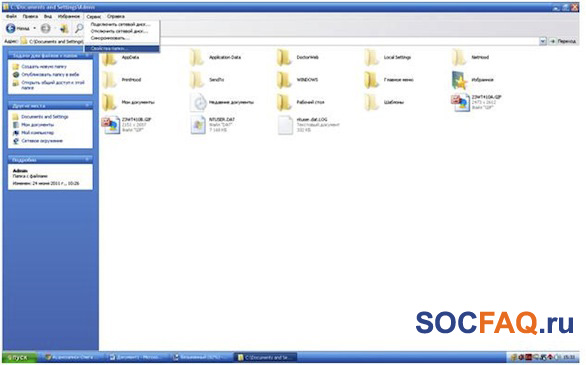Select the Рабочий стол folder icon
Image resolution: width=586 pixels, height=365 pixels.
pyautogui.click(x=285, y=102)
